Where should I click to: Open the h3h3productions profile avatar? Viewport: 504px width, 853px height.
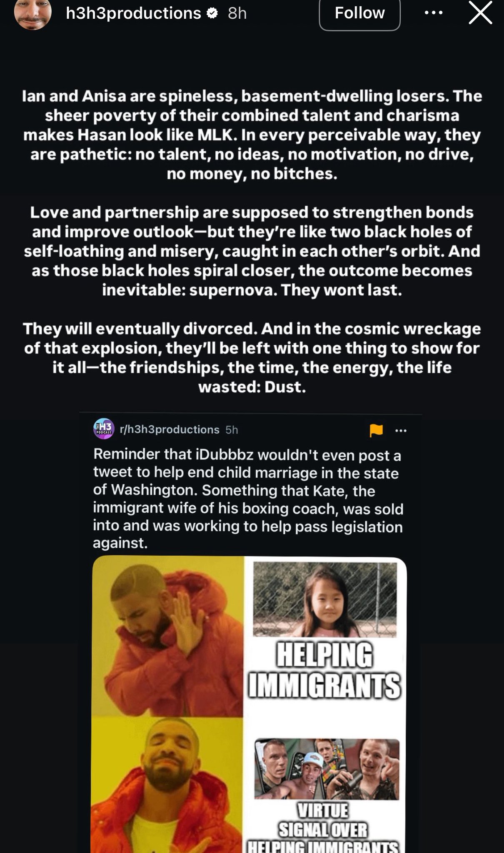click(33, 13)
